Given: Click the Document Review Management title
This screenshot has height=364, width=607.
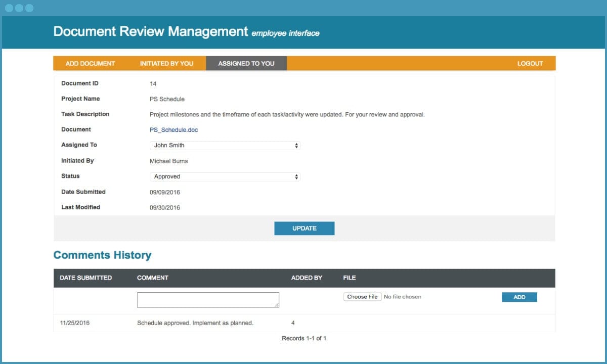Looking at the screenshot, I should [x=149, y=31].
